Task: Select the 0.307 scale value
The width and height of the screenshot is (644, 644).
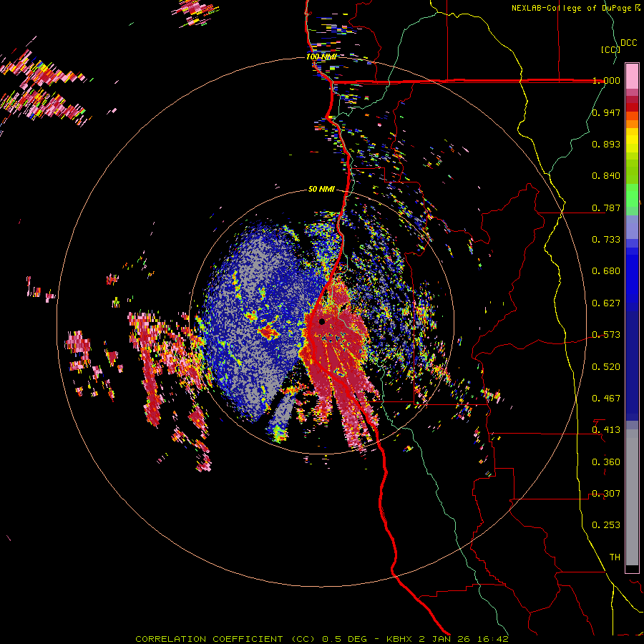Action: tap(606, 494)
